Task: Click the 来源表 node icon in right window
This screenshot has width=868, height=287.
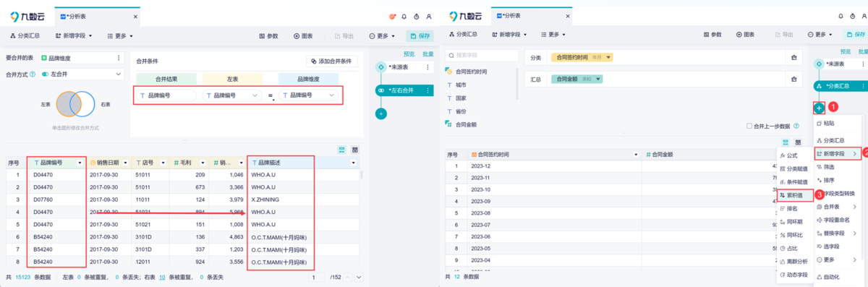Action: click(x=819, y=64)
